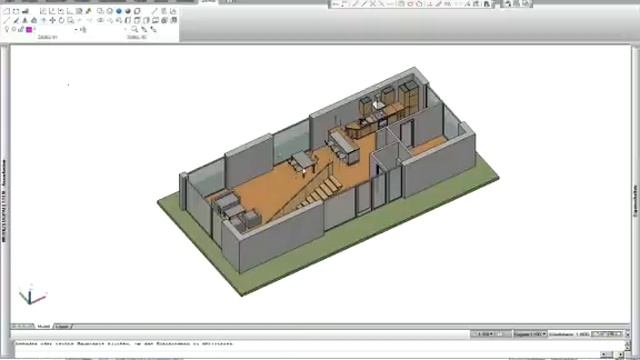Select the dark conceptual-shading sphere icon
This screenshot has height=360, width=640.
tap(128, 11)
